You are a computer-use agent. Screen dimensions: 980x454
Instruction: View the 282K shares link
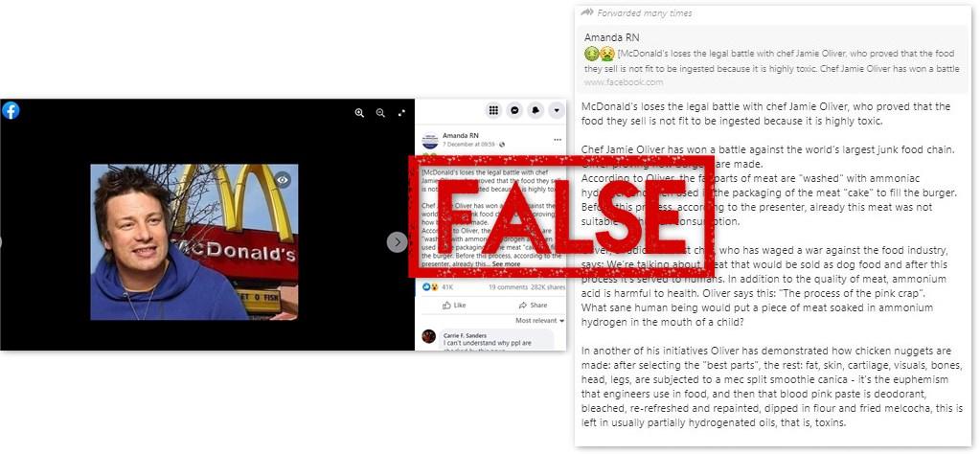[548, 287]
